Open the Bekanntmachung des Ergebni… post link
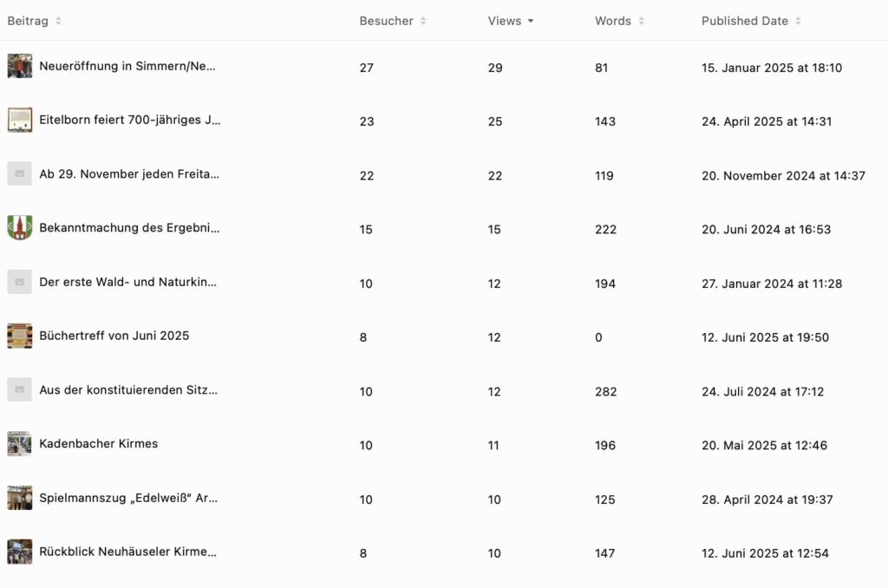The width and height of the screenshot is (888, 588). tap(129, 228)
